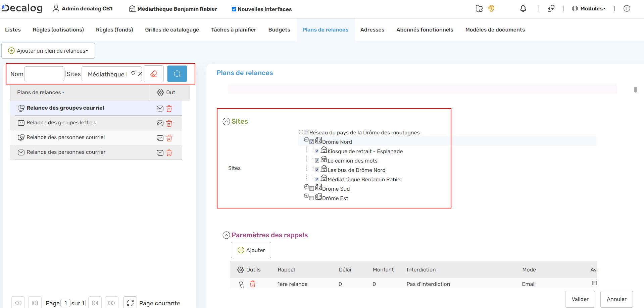
Task: Open the Budgets tab
Action: (x=279, y=30)
